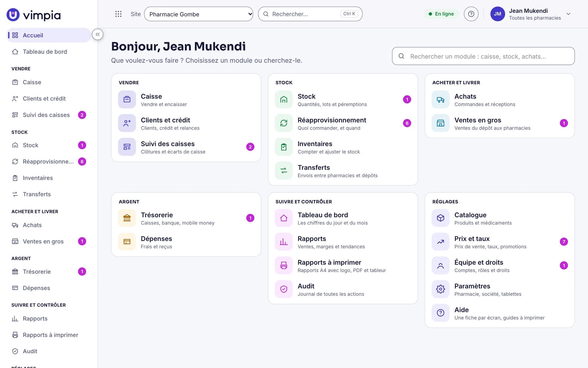Click the Ventes en gros card icon

(440, 123)
